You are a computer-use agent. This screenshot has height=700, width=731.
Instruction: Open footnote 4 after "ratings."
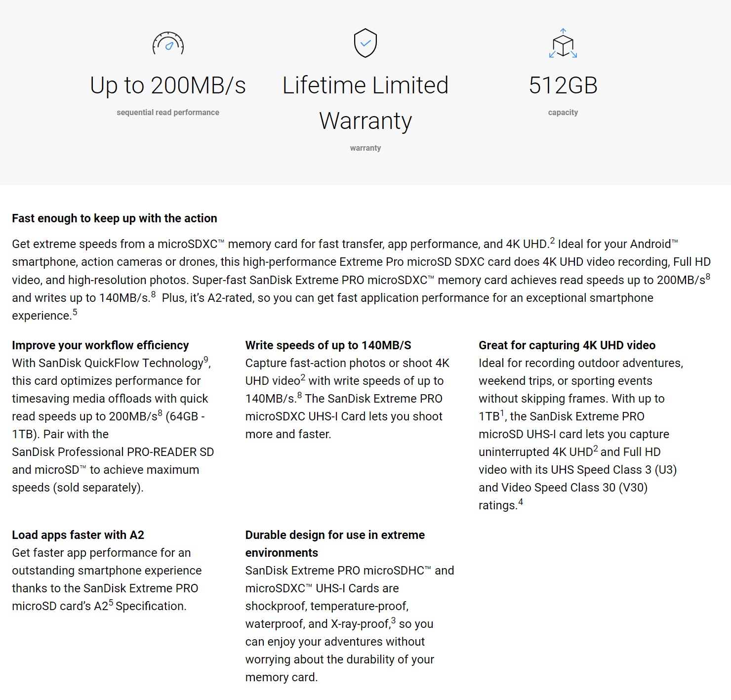point(521,502)
